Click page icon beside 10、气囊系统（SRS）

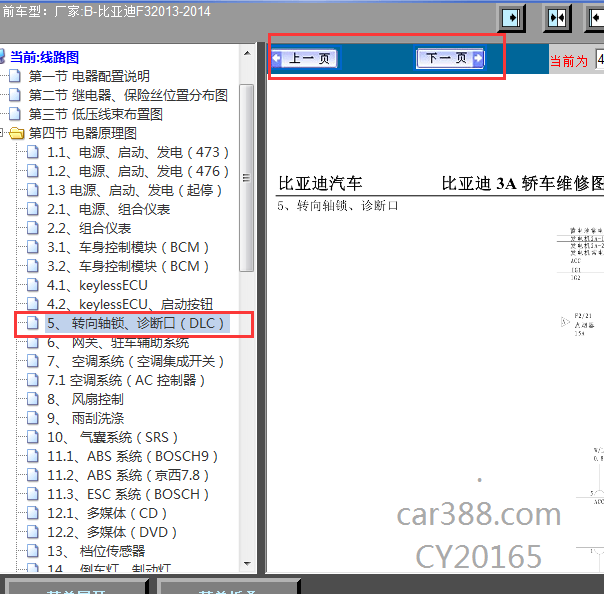[32, 437]
